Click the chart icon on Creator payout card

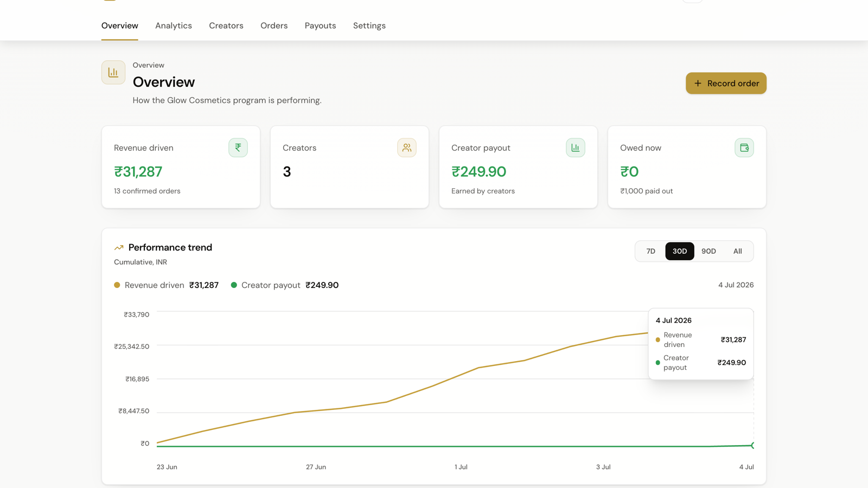click(576, 147)
